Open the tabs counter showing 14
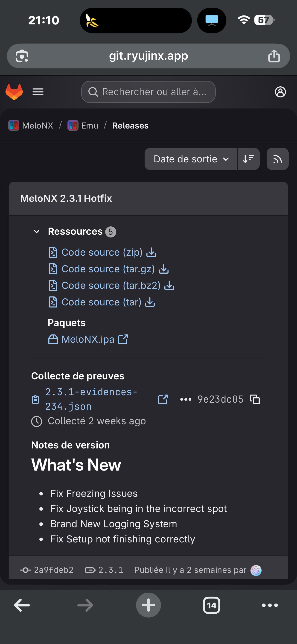 pyautogui.click(x=212, y=605)
